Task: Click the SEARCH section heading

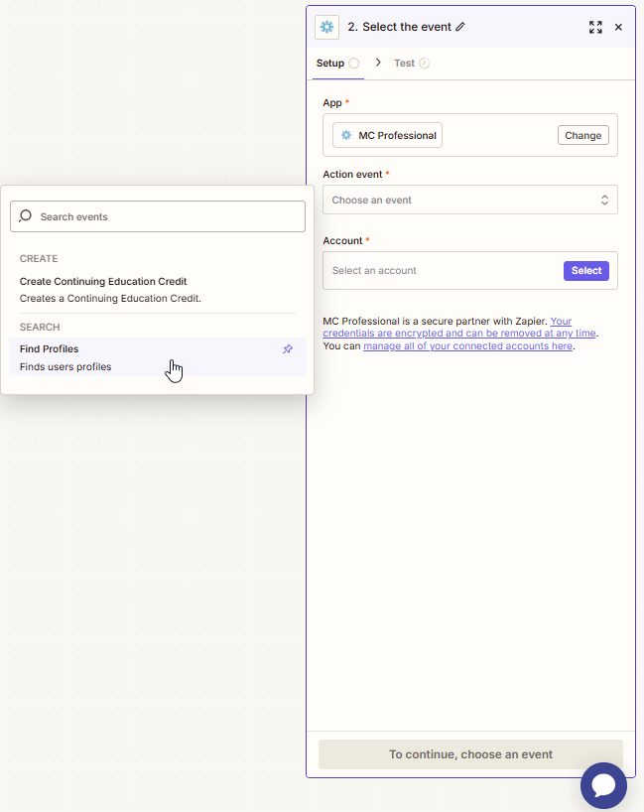Action: (x=40, y=328)
